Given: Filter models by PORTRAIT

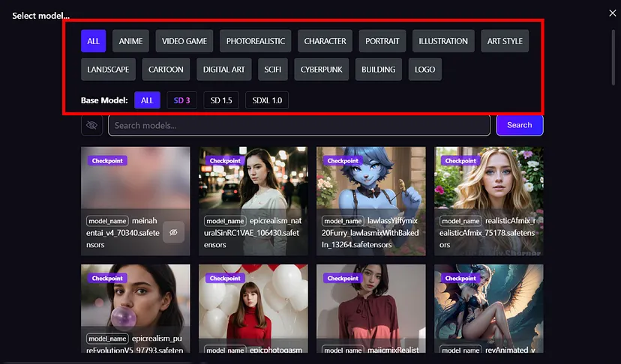Looking at the screenshot, I should click(382, 41).
